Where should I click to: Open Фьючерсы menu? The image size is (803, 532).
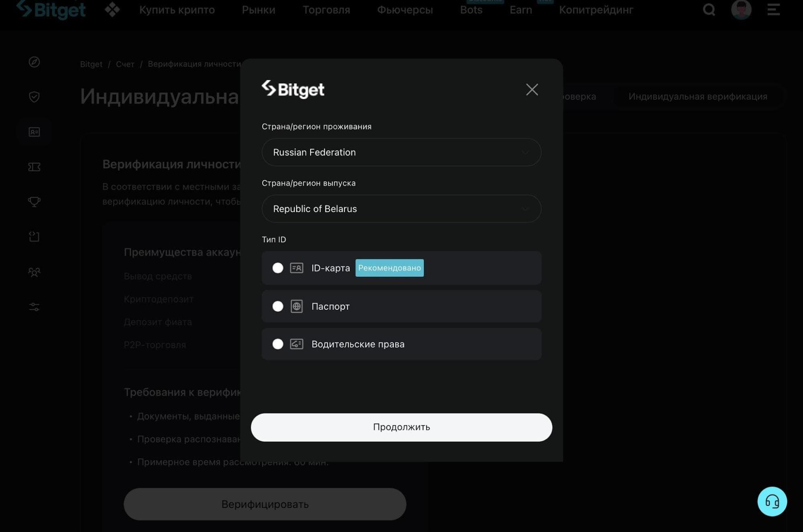pos(405,10)
